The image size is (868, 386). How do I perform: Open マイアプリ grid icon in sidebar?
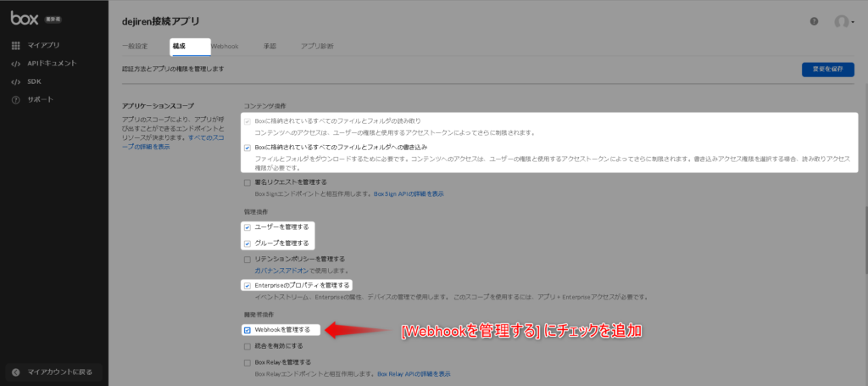pos(15,46)
